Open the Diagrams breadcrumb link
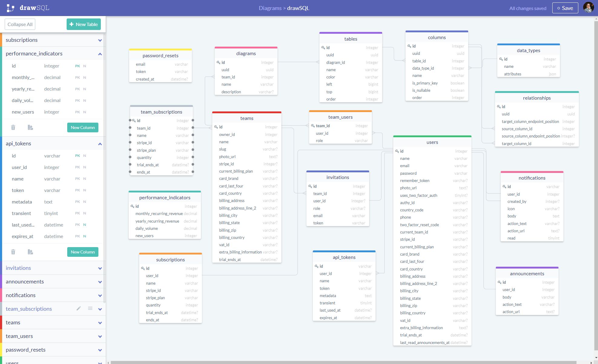Image resolution: width=598 pixels, height=364 pixels. pos(270,8)
